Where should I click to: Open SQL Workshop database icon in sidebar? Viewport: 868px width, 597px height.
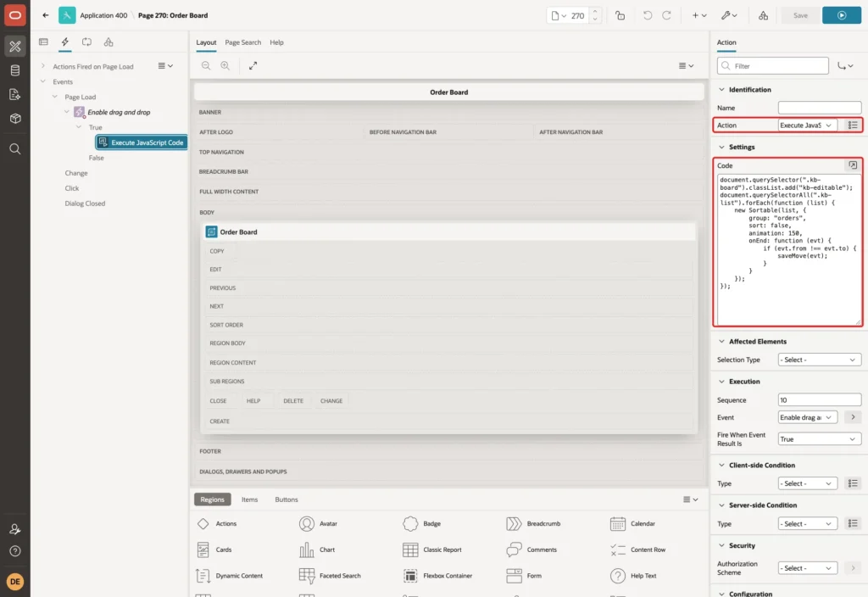click(x=15, y=70)
